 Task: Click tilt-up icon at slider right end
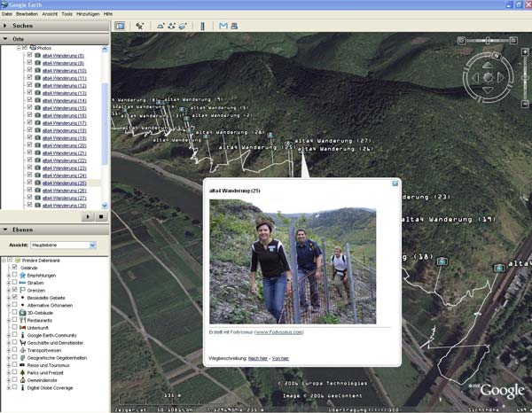click(513, 41)
